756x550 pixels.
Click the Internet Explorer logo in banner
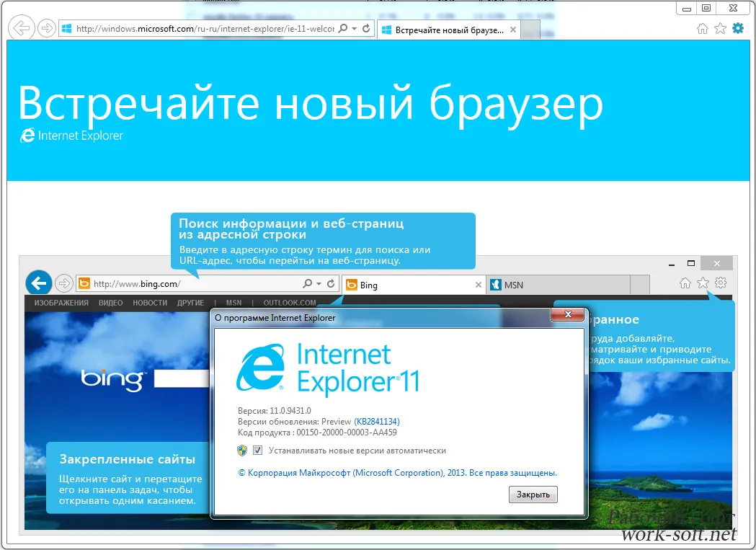71,136
